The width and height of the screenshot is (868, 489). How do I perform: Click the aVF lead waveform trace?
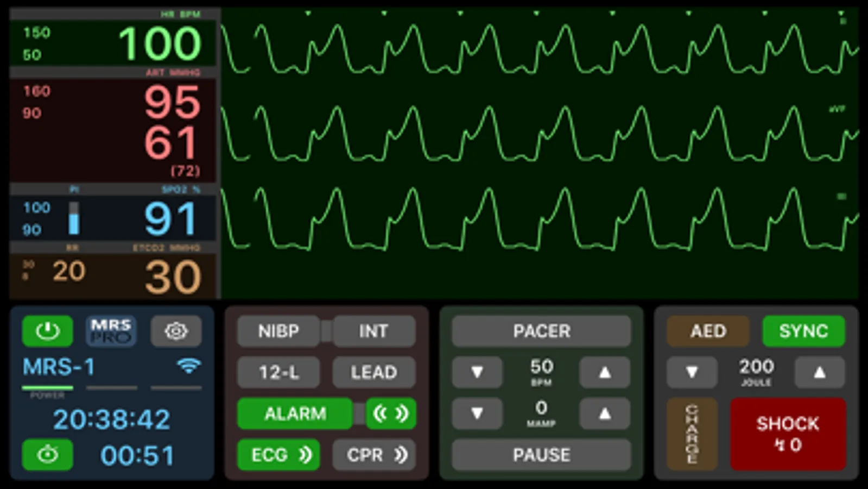pyautogui.click(x=540, y=134)
